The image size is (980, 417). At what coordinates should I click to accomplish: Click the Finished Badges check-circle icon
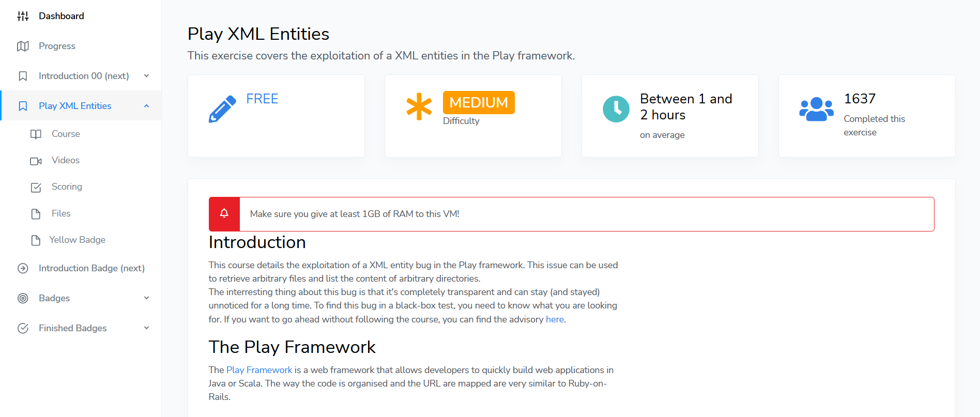[23, 328]
